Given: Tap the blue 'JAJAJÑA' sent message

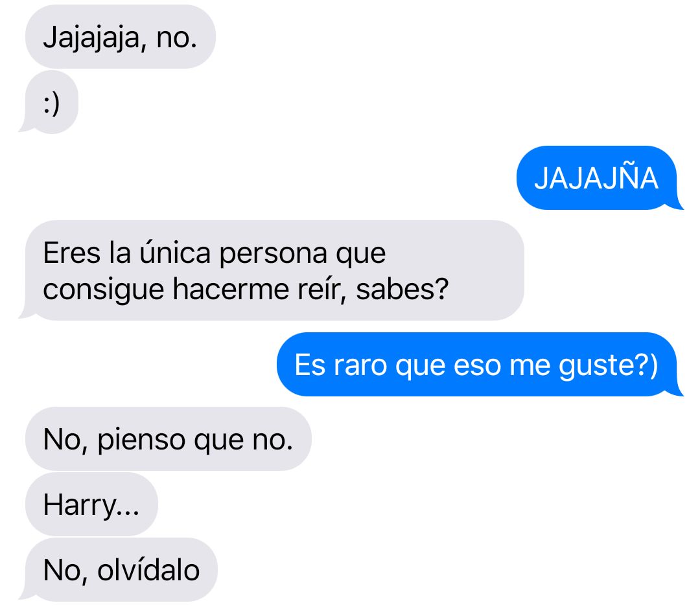Looking at the screenshot, I should coord(598,177).
